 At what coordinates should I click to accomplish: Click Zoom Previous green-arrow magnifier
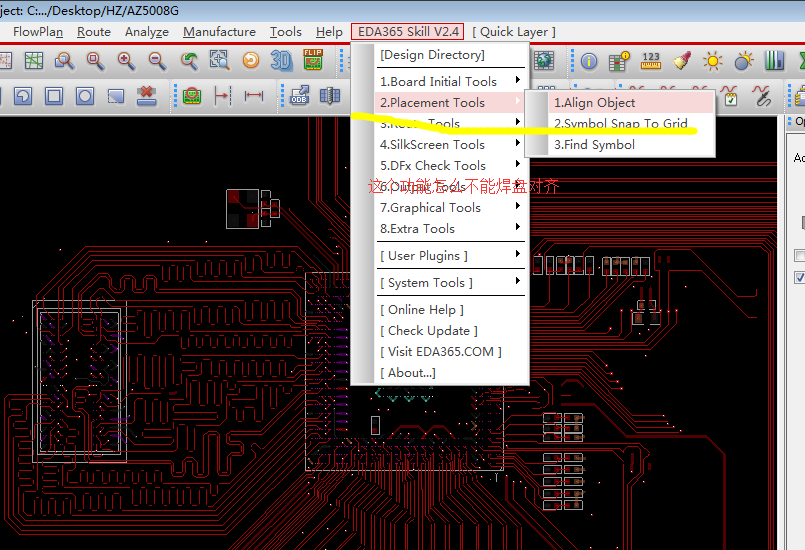point(189,61)
